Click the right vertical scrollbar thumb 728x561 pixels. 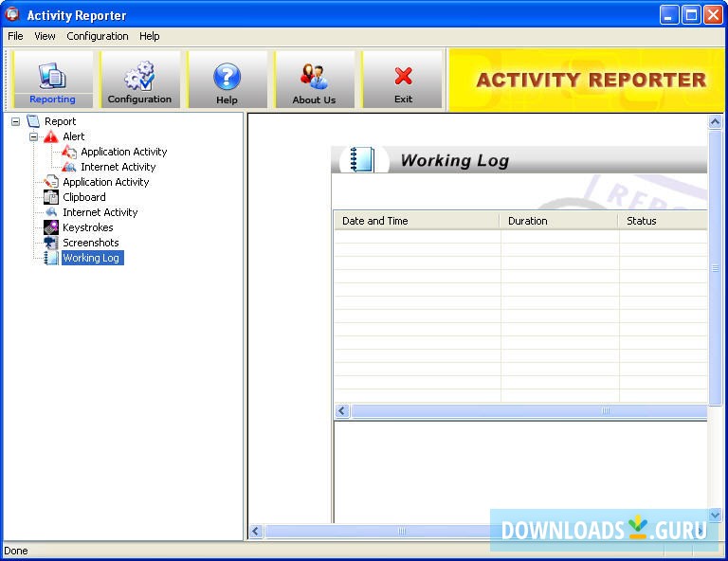pyautogui.click(x=715, y=268)
